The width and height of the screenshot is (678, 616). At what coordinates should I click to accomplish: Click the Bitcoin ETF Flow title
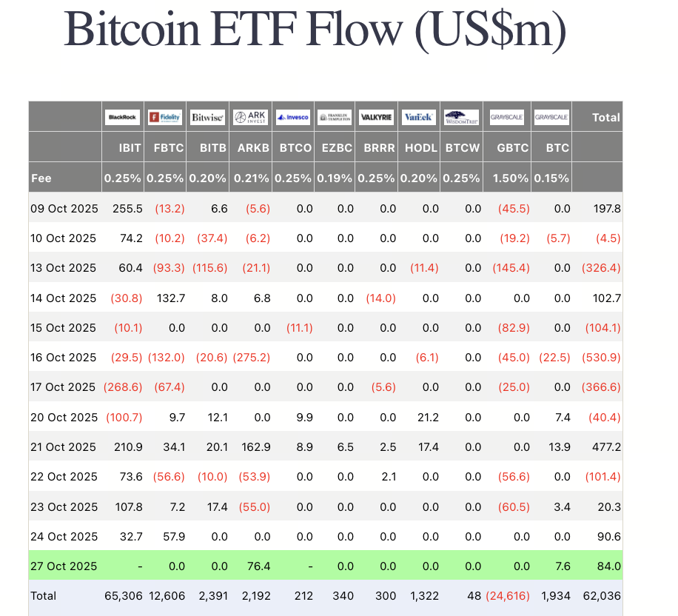click(x=315, y=30)
